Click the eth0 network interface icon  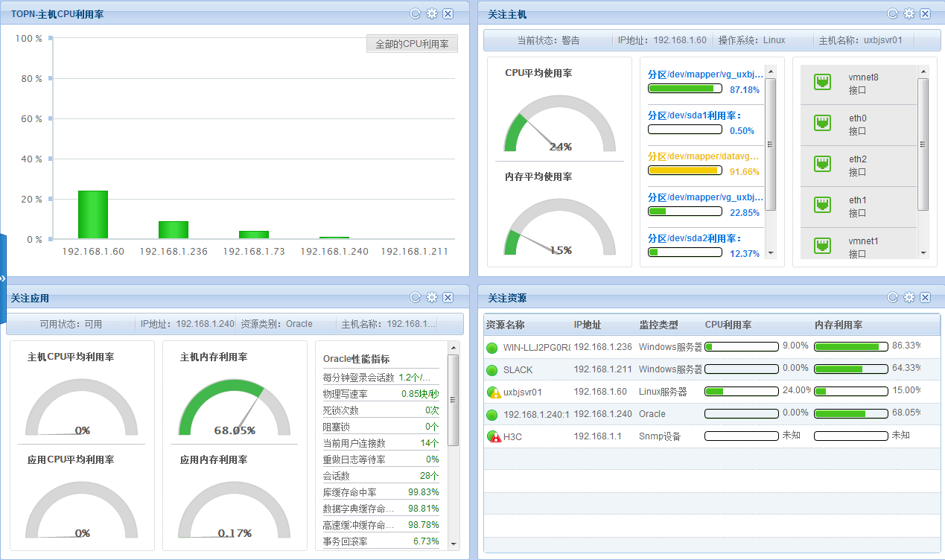[x=822, y=124]
